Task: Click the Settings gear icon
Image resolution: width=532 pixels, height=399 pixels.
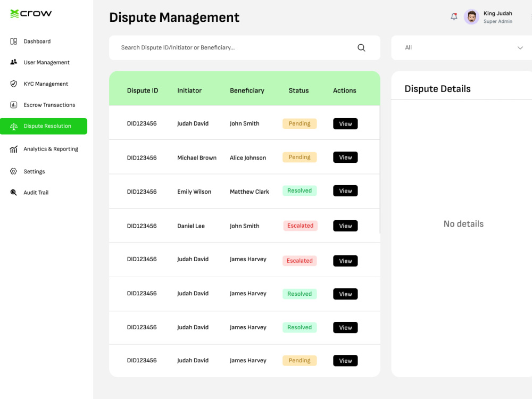Action: [14, 171]
